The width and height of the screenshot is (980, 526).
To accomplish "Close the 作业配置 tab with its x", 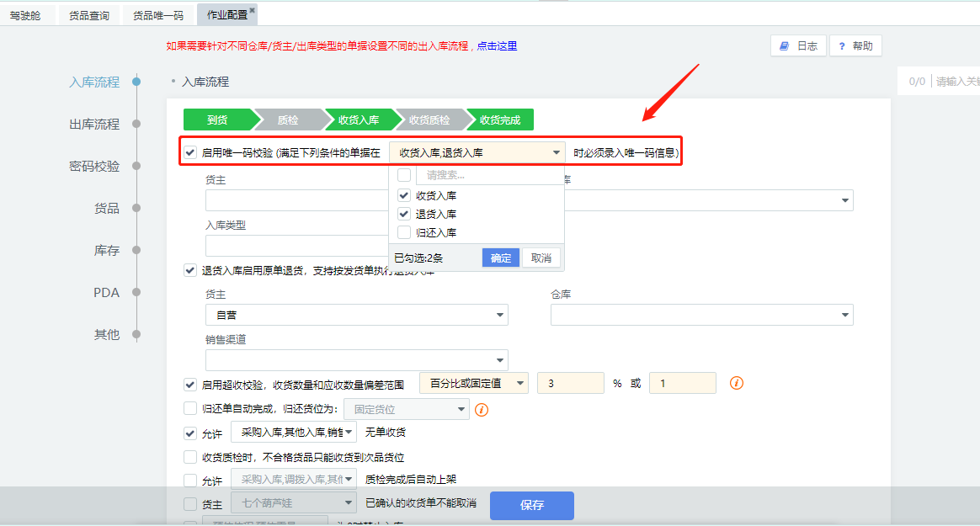I will tap(252, 10).
